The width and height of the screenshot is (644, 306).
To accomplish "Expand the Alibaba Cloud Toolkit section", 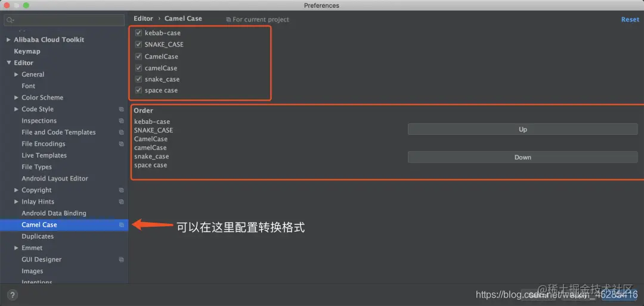I will pyautogui.click(x=8, y=40).
